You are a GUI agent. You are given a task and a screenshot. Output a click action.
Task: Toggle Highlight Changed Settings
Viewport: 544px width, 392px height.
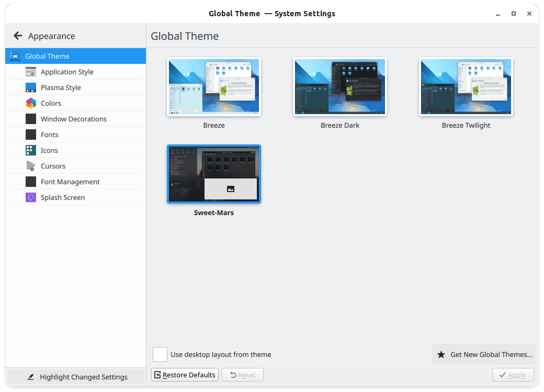(76, 377)
